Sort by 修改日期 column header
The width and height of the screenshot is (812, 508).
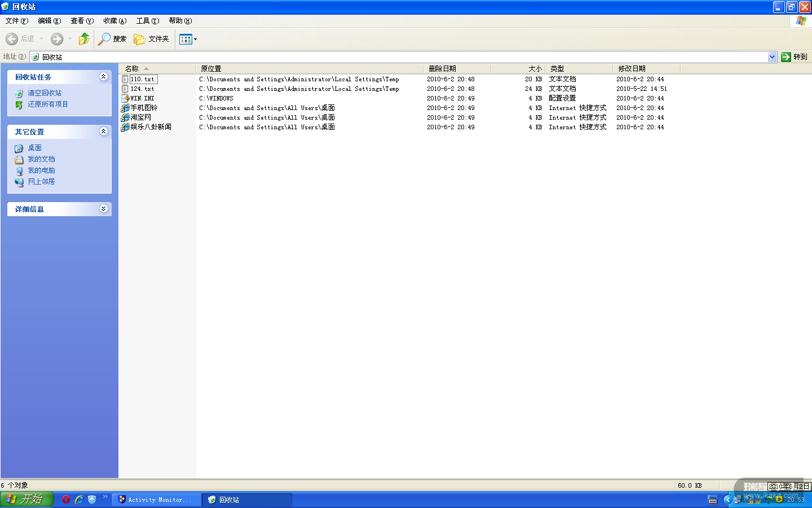coord(647,69)
